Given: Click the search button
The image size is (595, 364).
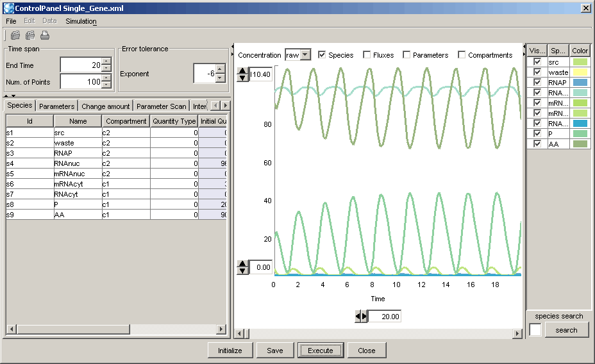Looking at the screenshot, I should coord(566,330).
